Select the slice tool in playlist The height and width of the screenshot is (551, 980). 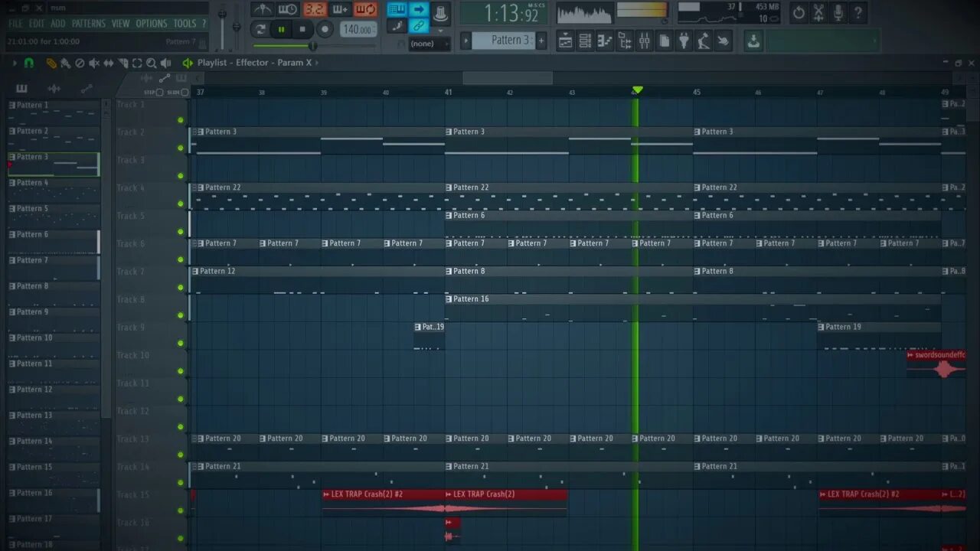(122, 63)
